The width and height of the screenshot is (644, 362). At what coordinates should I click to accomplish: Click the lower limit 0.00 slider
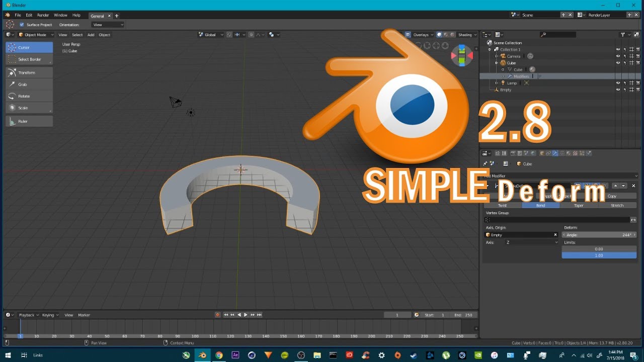click(x=599, y=249)
